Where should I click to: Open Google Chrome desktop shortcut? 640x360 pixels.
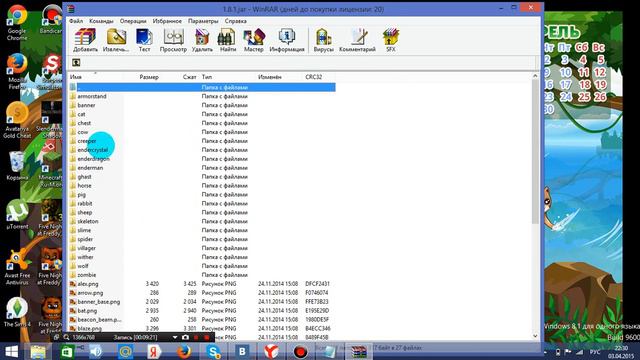click(17, 22)
